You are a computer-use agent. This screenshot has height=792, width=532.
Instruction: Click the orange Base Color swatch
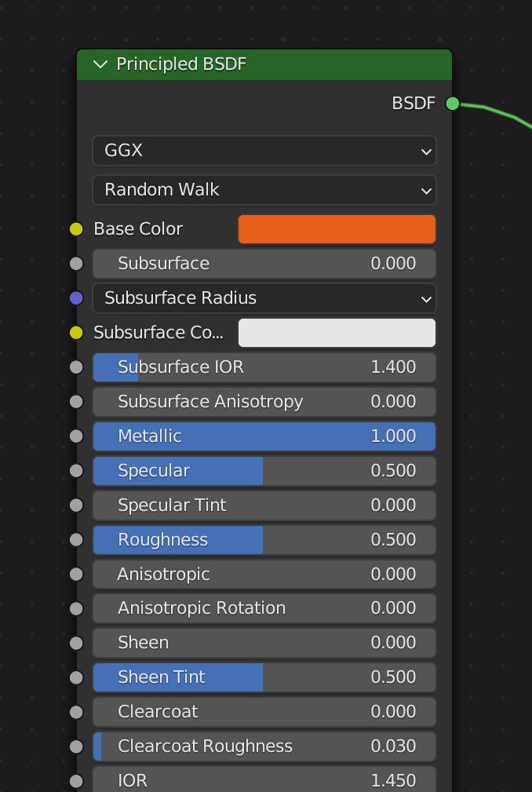[337, 229]
